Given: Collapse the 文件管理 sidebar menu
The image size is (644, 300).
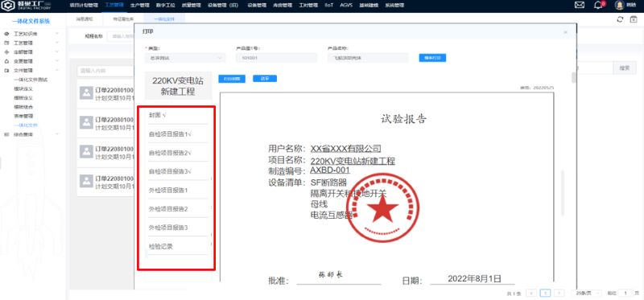Looking at the screenshot, I should (57, 71).
